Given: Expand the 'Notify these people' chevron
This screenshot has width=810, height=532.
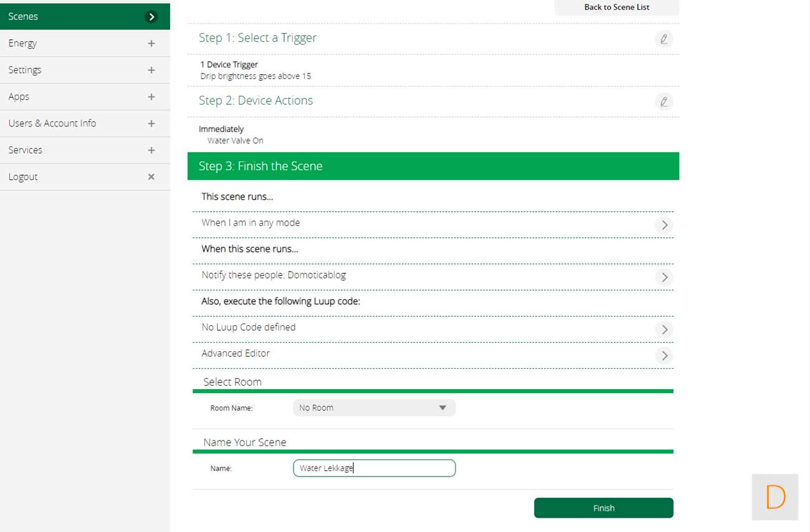Looking at the screenshot, I should 664,277.
